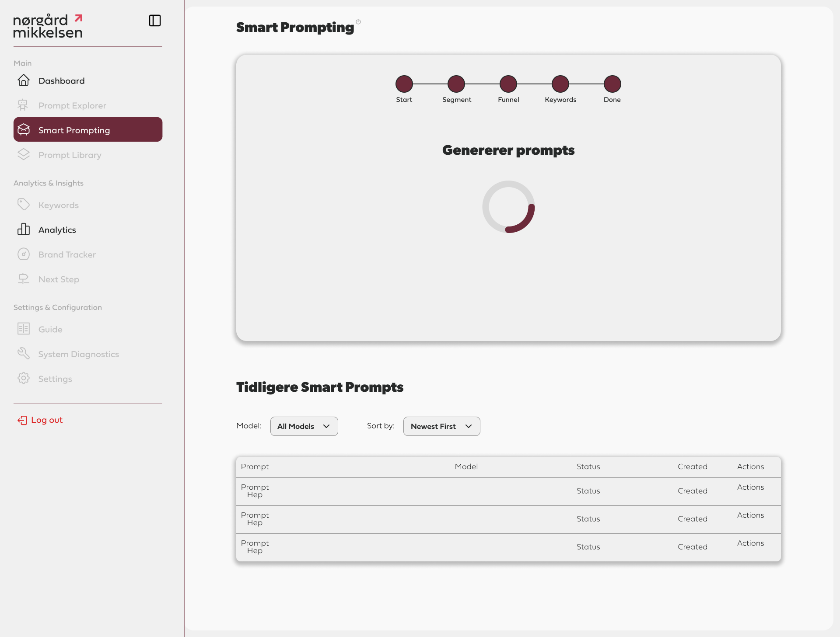Click the Analytics bar chart icon
Screen dimensions: 840x637
tap(24, 230)
